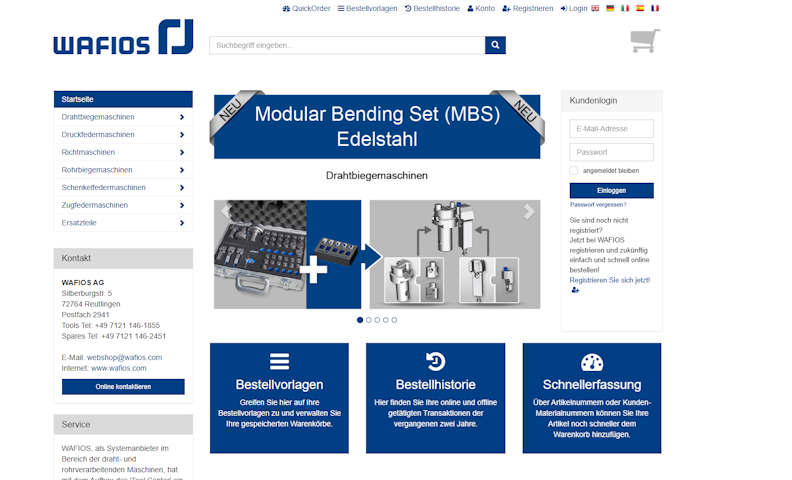Toggle 'angemeldet bleiben' checkbox
Screen dimensions: 792x480
pos(574,170)
